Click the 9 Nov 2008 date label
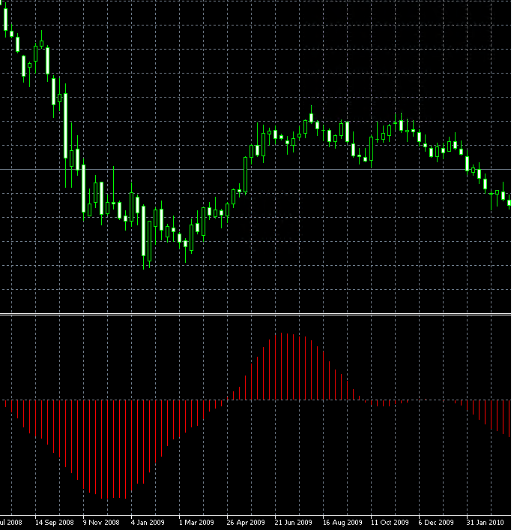 tap(101, 522)
